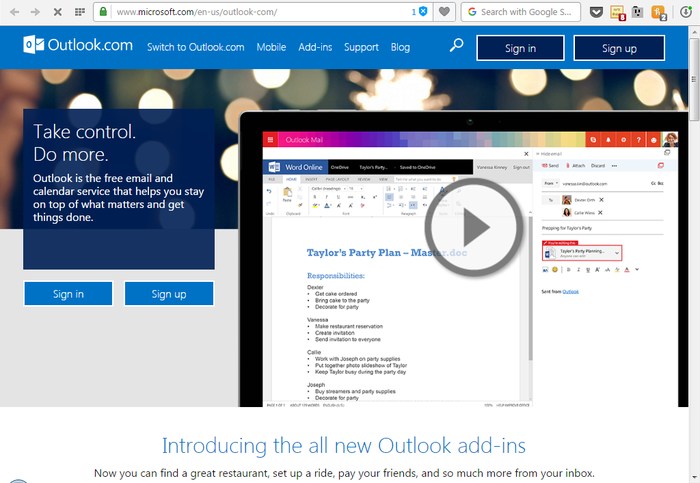Click the paragraph starting Outlook is the free email
Screen dimensions: 700x483
pos(118,198)
